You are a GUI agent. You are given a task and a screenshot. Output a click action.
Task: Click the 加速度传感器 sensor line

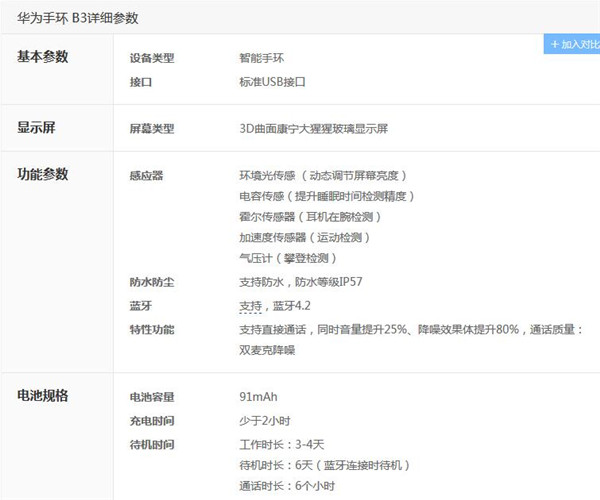coord(305,238)
